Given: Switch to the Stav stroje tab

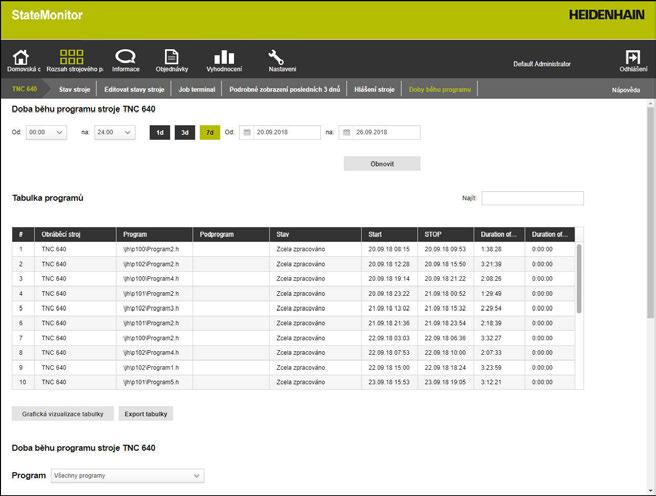Looking at the screenshot, I should pos(74,89).
